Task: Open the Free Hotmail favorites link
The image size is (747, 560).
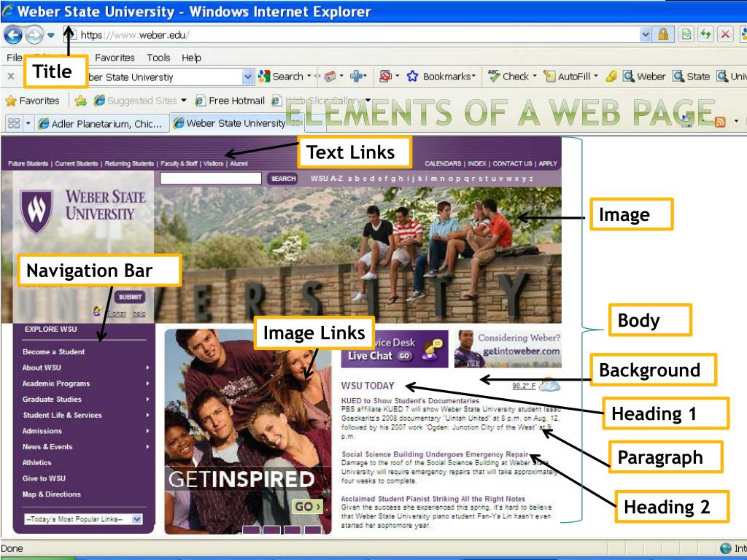Action: 230,101
